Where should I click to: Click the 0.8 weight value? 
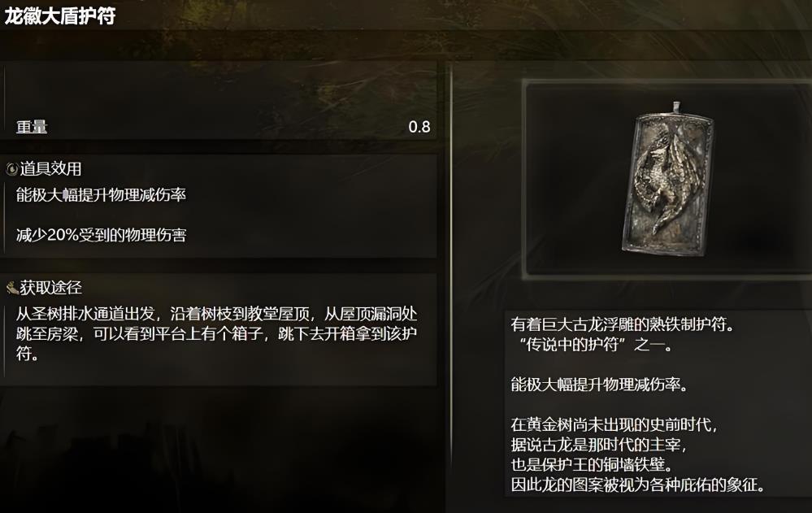pos(419,127)
